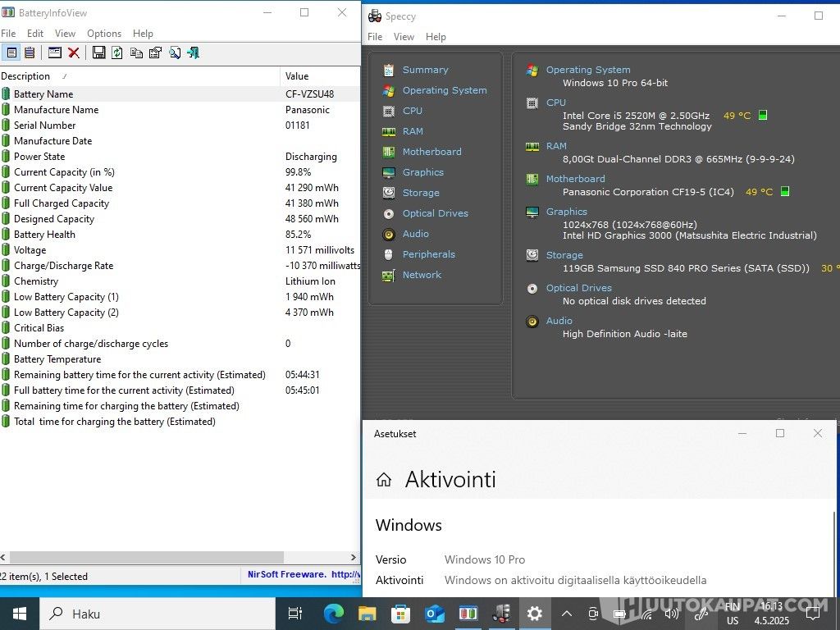Open BatteryInfoView File menu
The image size is (840, 630).
[x=8, y=33]
